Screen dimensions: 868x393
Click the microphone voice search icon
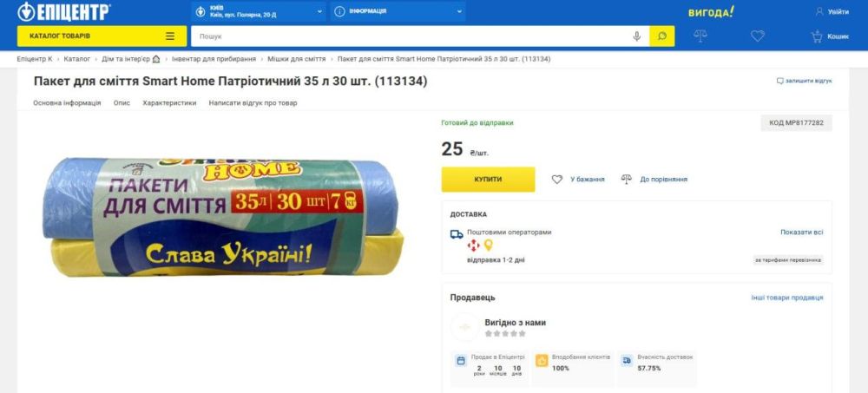[x=636, y=36]
